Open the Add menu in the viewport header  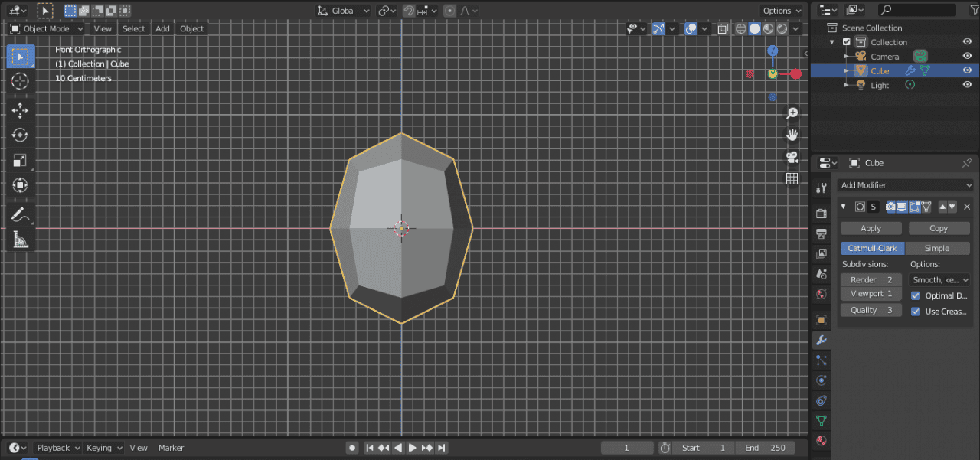pos(162,28)
